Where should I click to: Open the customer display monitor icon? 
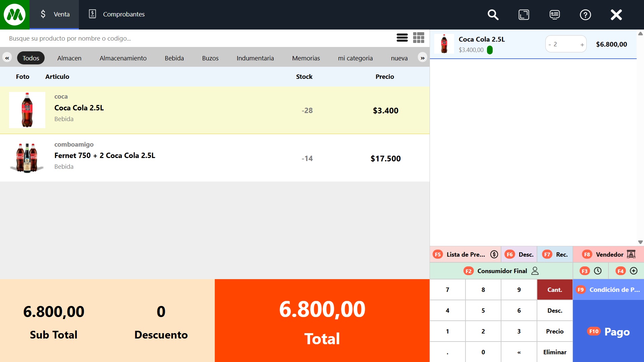pos(554,15)
